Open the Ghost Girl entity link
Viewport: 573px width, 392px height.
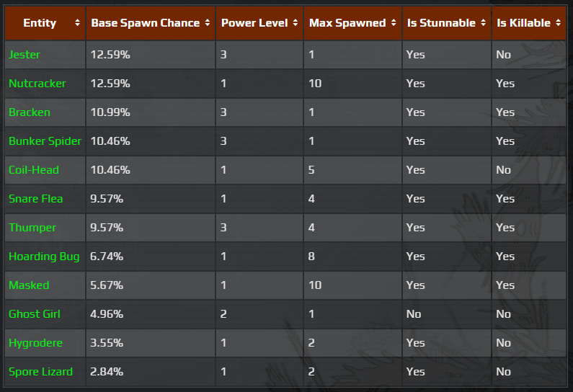coord(35,314)
